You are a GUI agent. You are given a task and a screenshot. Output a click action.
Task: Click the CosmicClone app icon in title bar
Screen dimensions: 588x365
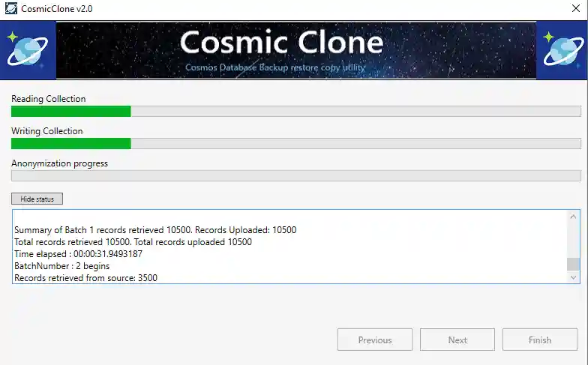[x=10, y=10]
